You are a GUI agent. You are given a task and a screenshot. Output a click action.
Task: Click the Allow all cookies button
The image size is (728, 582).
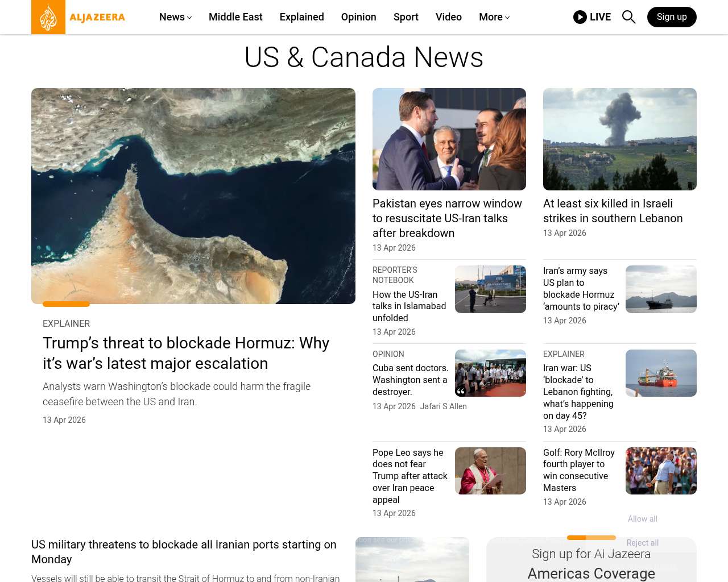click(x=642, y=519)
